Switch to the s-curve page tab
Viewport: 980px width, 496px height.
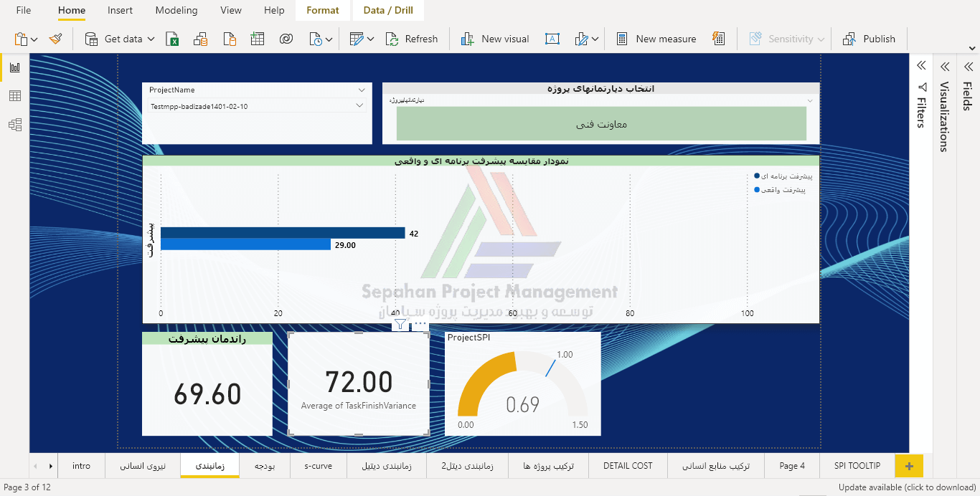[x=318, y=466]
